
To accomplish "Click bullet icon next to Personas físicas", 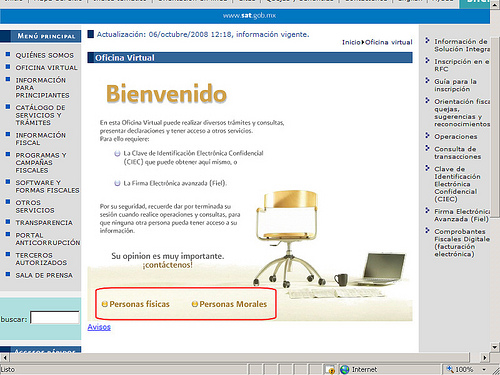I will [105, 304].
